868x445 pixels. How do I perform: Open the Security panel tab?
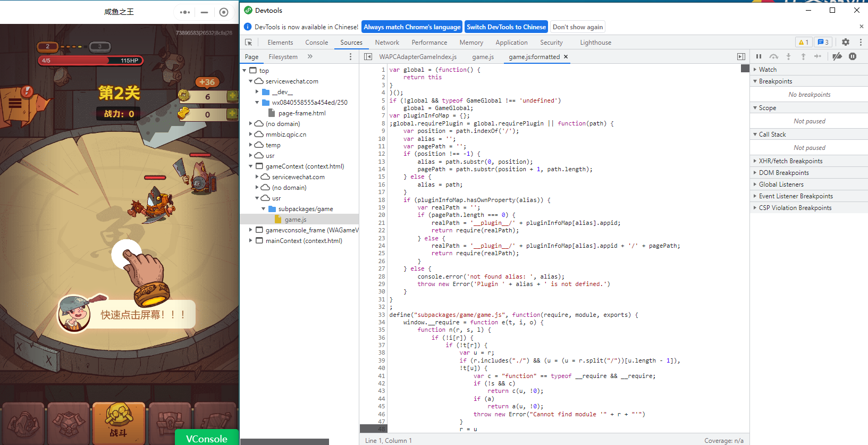(551, 43)
